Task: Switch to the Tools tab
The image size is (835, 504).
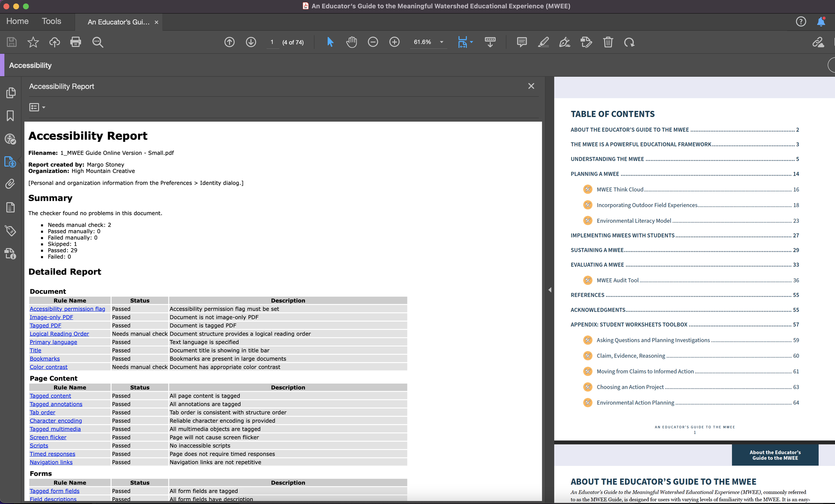Action: tap(51, 21)
